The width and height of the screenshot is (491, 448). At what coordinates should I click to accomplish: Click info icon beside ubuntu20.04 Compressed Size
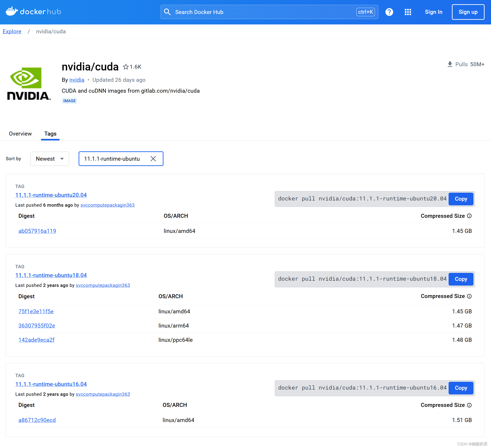point(469,216)
